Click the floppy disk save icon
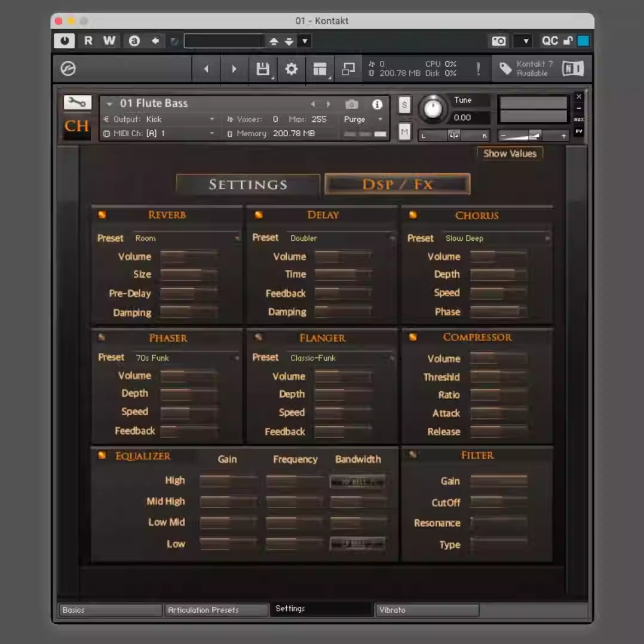The image size is (644, 644). click(x=263, y=69)
